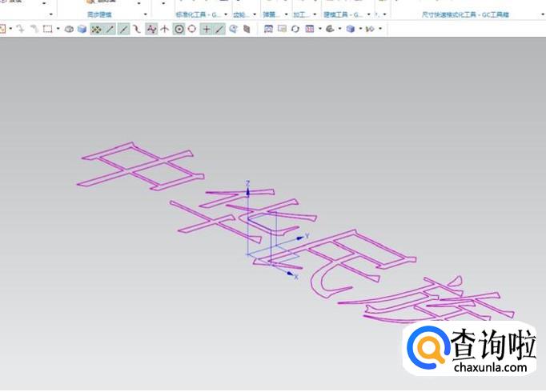Toggle the point on curve snap
The height and width of the screenshot is (392, 546).
click(219, 29)
